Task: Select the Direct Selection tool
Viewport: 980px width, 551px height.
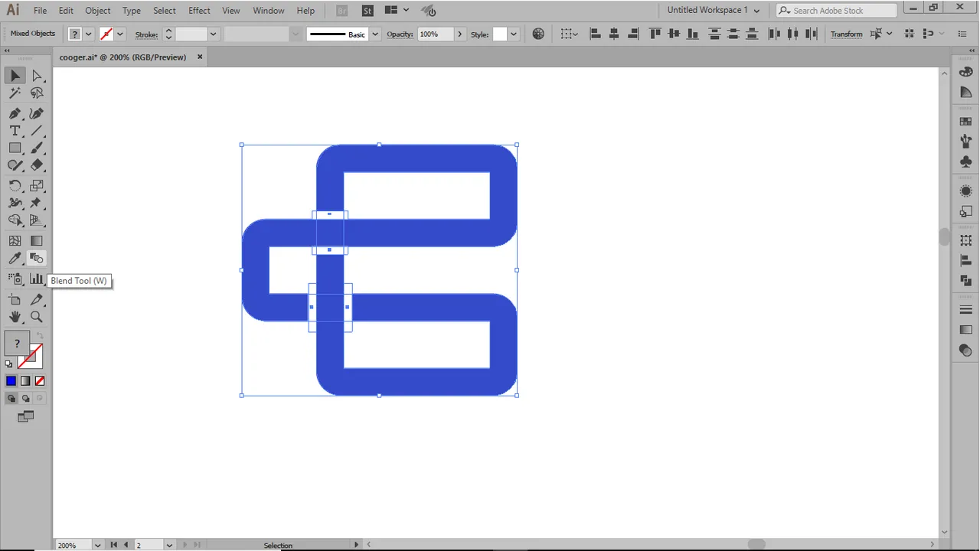Action: point(37,76)
